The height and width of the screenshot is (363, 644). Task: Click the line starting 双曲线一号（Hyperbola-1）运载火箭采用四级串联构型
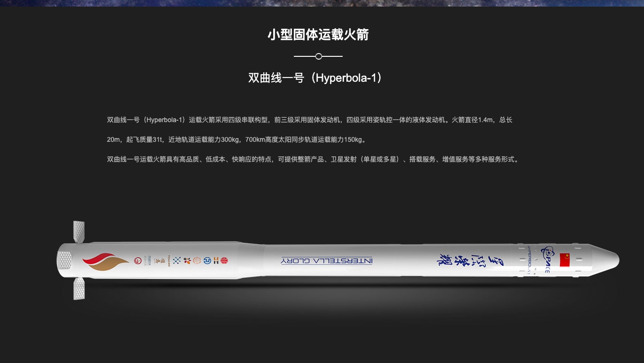pos(310,120)
